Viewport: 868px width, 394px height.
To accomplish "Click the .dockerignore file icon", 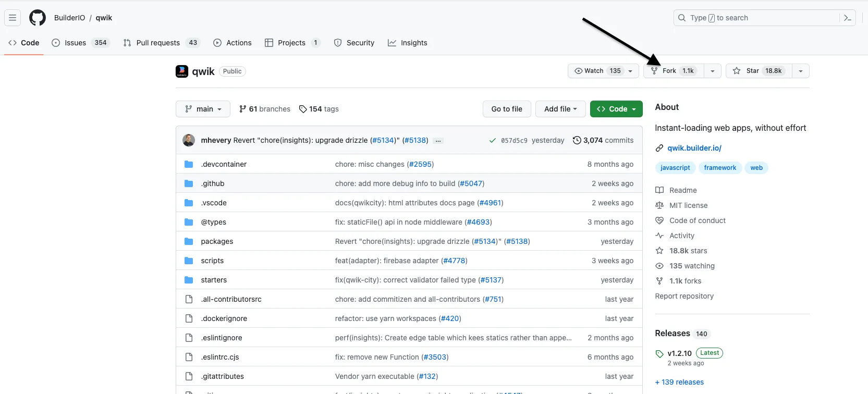I will click(x=189, y=318).
